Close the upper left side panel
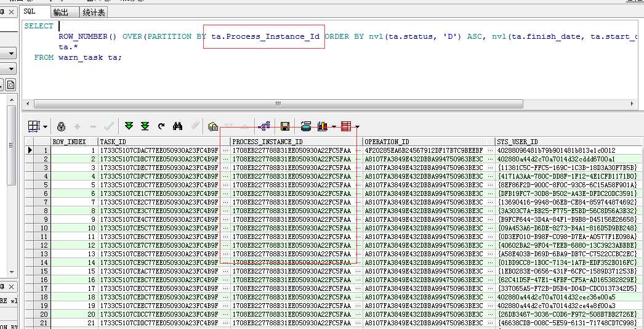This screenshot has width=644, height=329. point(11,12)
